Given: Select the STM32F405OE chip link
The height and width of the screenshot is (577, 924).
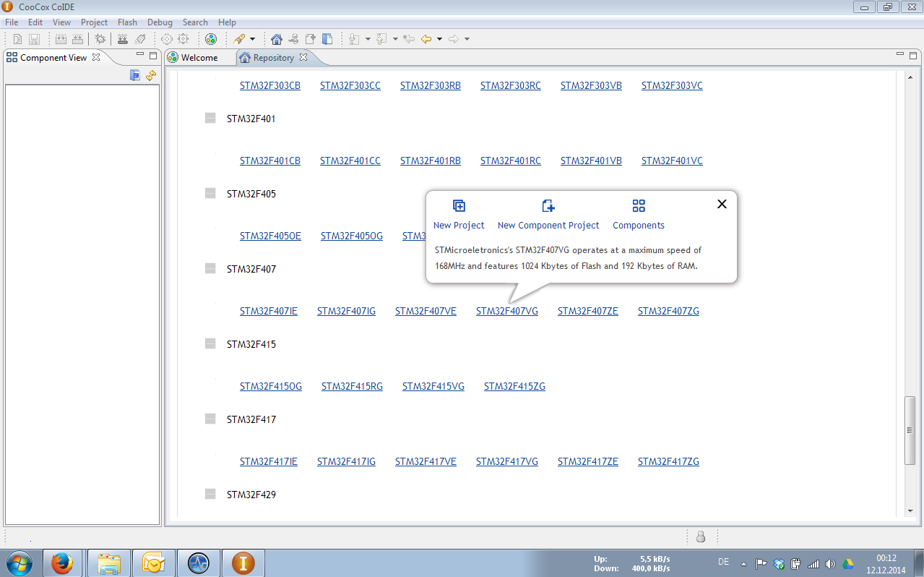Looking at the screenshot, I should 270,236.
